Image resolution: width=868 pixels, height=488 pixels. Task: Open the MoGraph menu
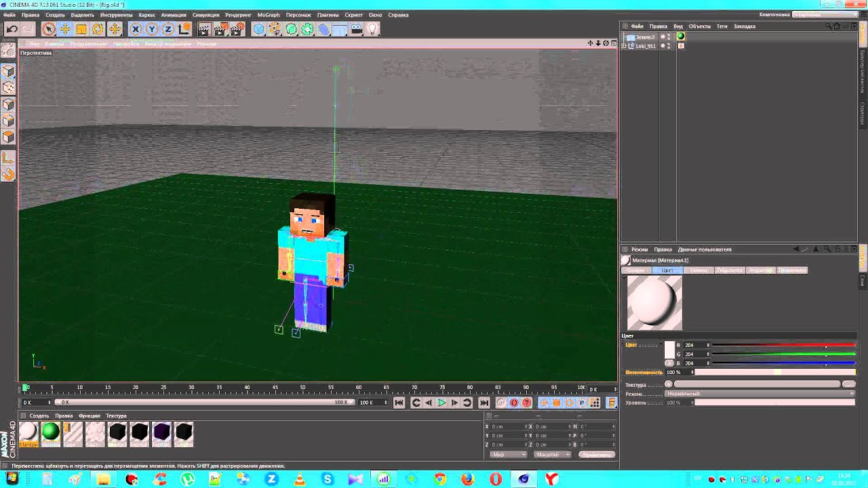click(x=269, y=15)
